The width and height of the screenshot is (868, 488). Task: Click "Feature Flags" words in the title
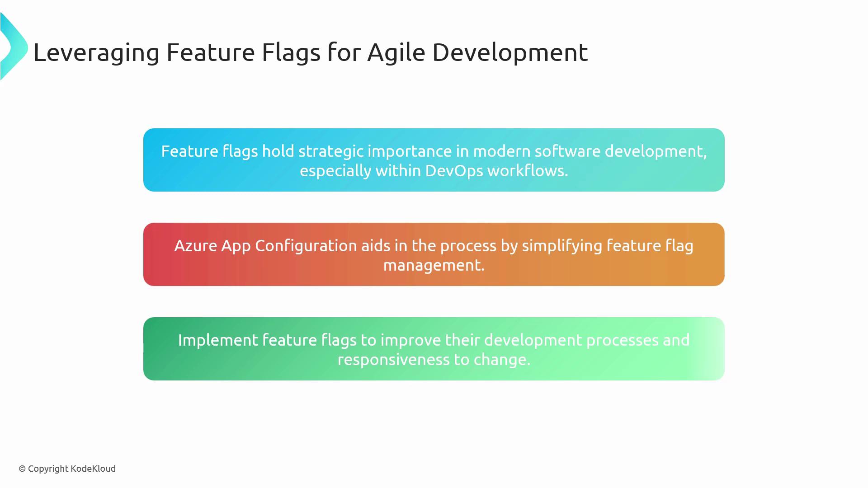[243, 52]
